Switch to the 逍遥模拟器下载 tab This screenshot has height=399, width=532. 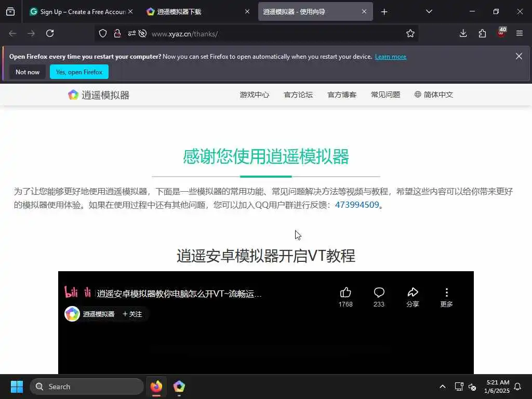click(198, 11)
